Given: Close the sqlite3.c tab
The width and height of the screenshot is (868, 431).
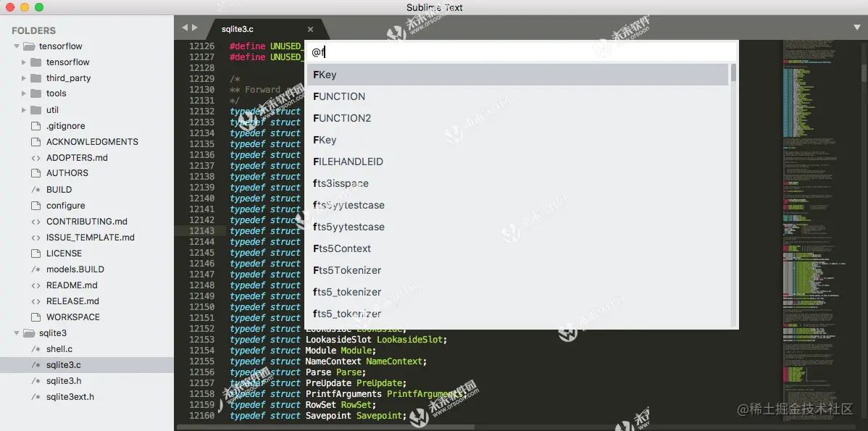Looking at the screenshot, I should coord(310,29).
